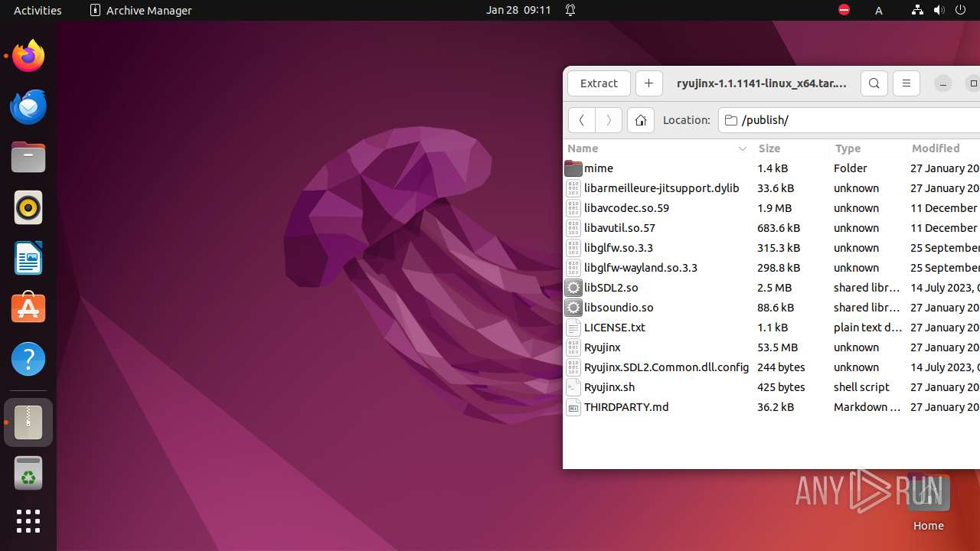Select THIRDPARTY.md markdown icon
This screenshot has width=980, height=551.
click(x=573, y=407)
